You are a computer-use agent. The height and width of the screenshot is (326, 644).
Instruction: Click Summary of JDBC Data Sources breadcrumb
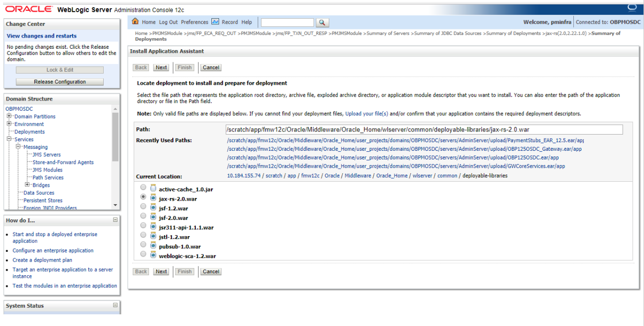click(448, 34)
